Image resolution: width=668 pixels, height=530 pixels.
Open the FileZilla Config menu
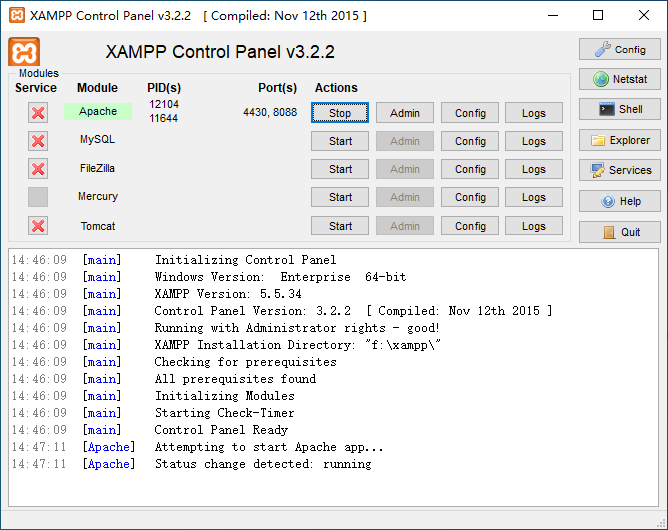tap(470, 169)
